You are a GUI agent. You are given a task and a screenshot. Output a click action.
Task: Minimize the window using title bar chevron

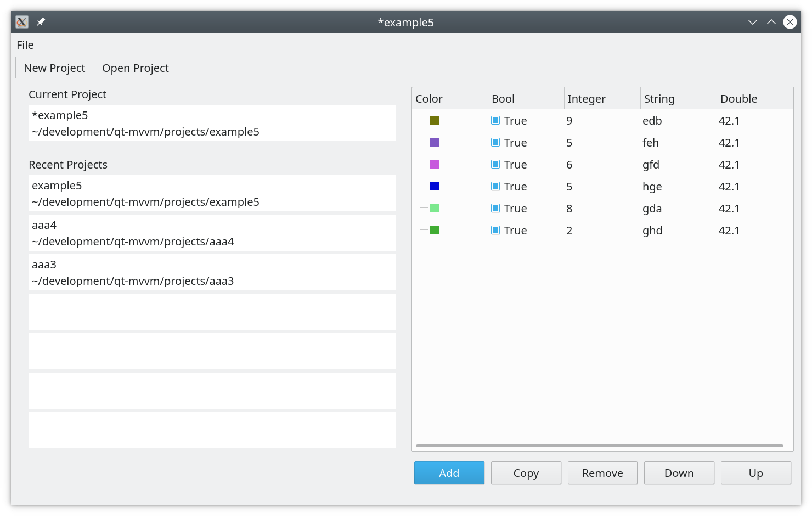click(x=753, y=22)
